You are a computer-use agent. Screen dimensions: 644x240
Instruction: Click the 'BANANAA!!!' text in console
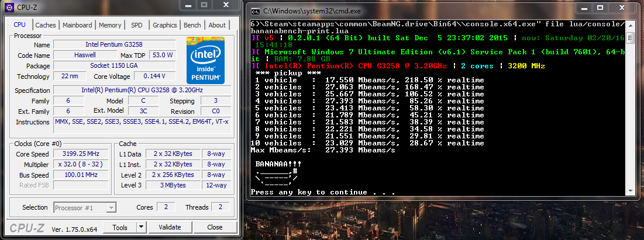(x=278, y=164)
